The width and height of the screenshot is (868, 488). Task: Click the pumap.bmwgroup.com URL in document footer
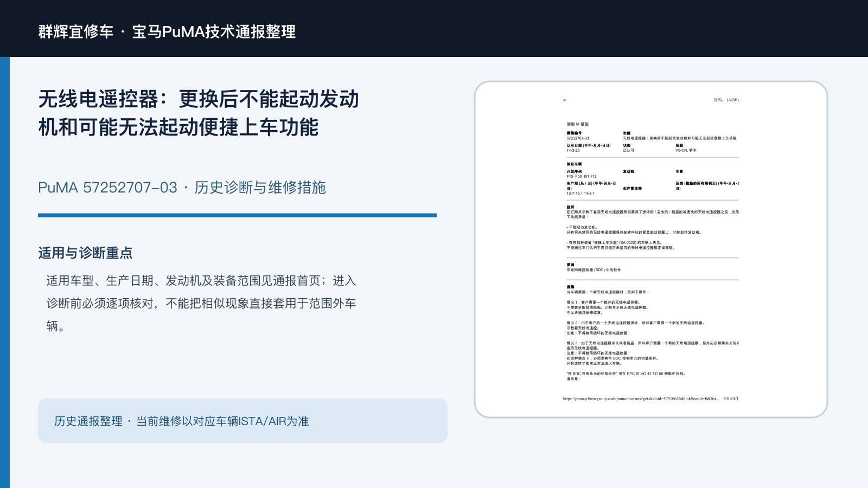(x=641, y=399)
